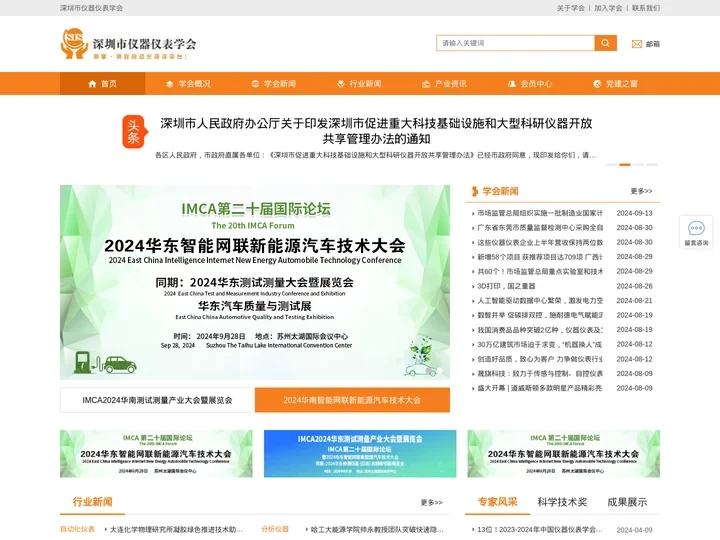Click the icon beside 会员中心
Screen dimensions: 720x540
click(512, 84)
